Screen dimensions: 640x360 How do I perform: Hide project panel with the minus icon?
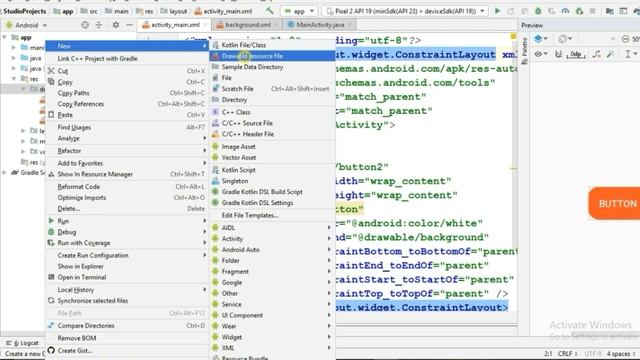tap(129, 25)
